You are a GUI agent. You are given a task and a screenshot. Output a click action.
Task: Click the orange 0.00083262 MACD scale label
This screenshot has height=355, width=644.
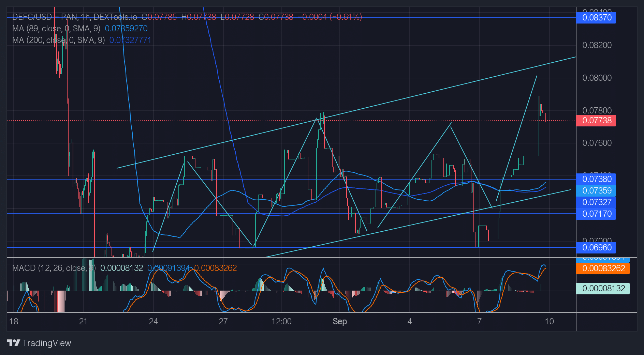(x=603, y=268)
